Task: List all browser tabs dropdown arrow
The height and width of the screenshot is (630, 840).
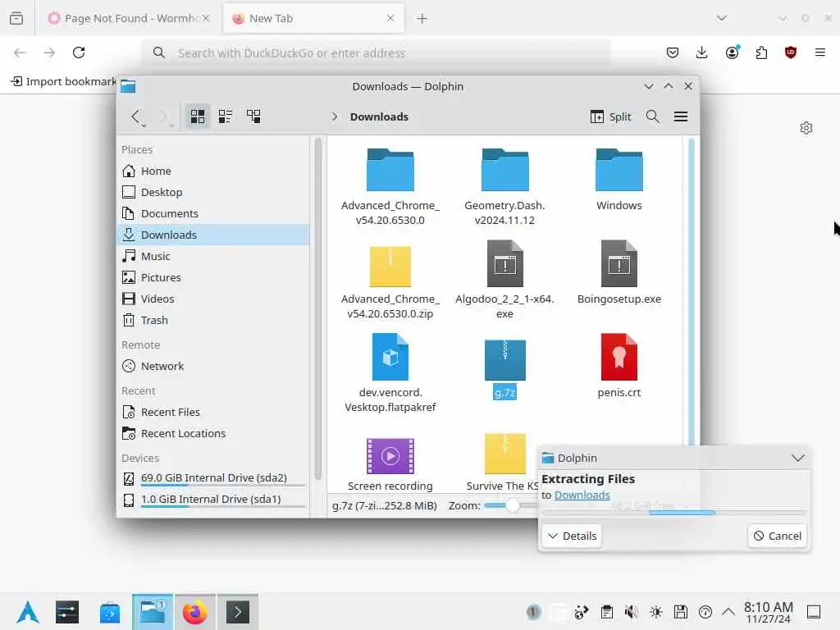Action: (722, 18)
